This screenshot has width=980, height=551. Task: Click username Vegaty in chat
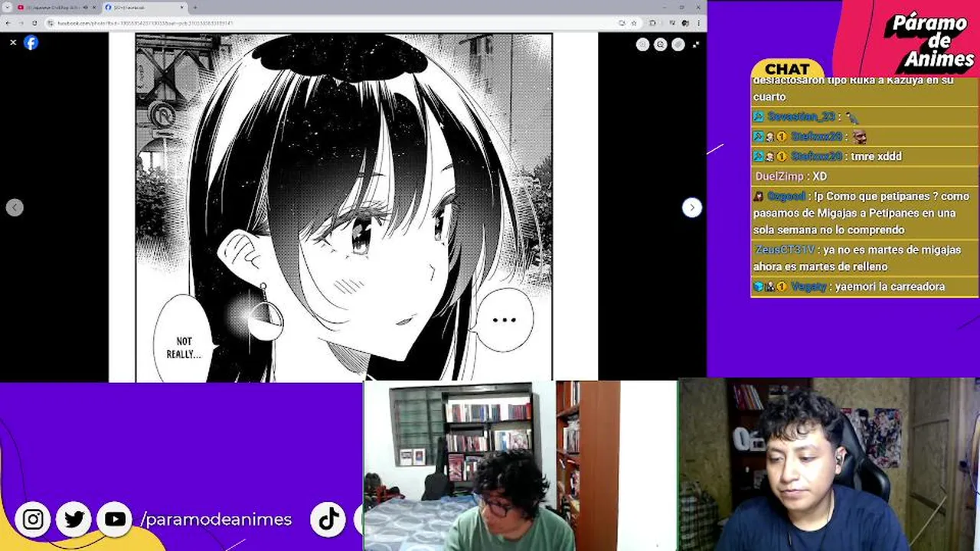click(x=808, y=286)
